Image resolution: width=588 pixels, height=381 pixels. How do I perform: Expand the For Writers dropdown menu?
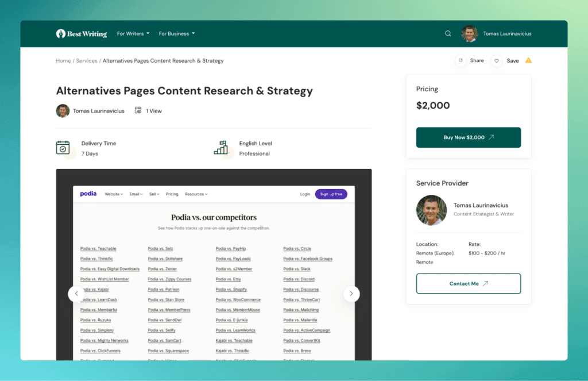(x=133, y=33)
